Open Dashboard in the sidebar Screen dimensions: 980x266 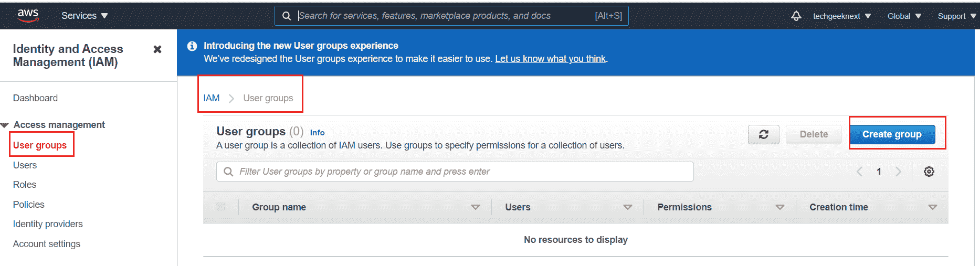pos(35,98)
